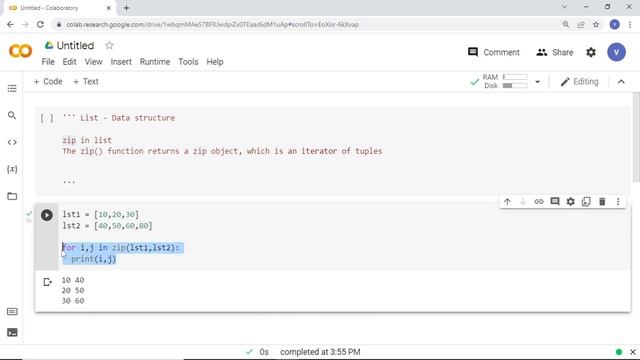Star the Untitled notebook
Image resolution: width=640 pixels, height=360 pixels.
109,45
